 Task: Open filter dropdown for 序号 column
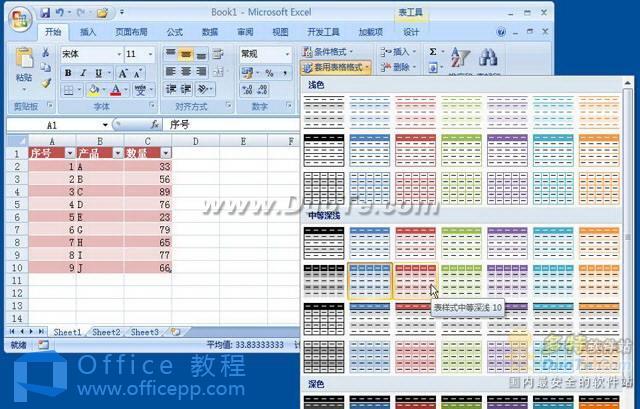[x=70, y=153]
